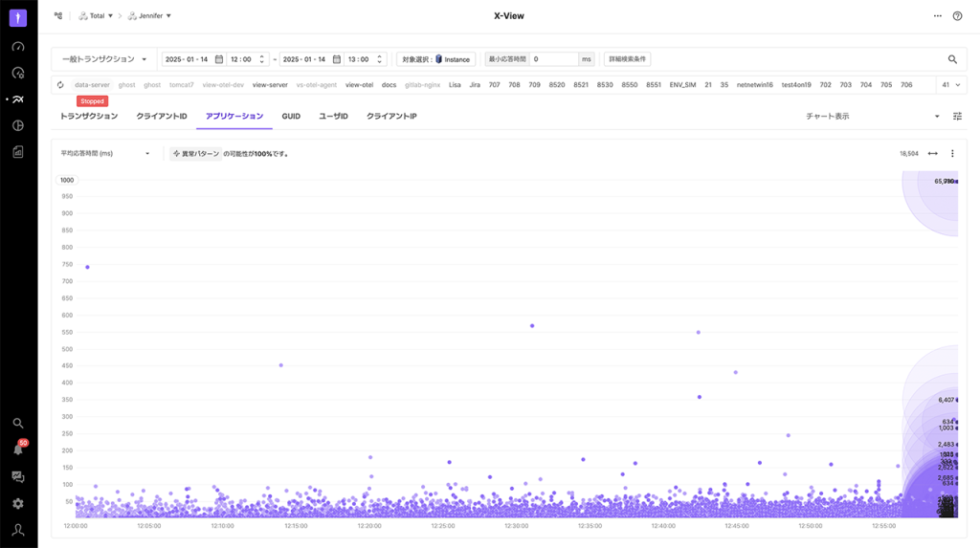This screenshot has height=548, width=980.
Task: Open the sidebar settings gear
Action: 17,503
